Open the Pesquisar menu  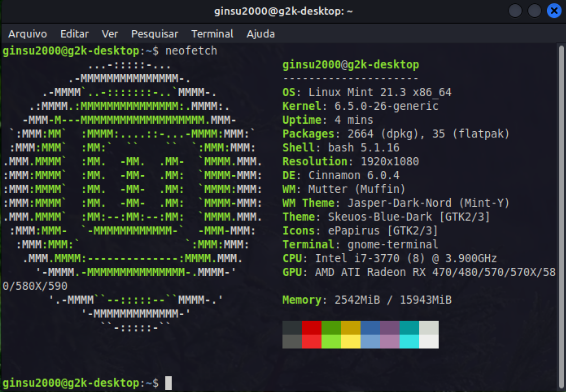click(154, 34)
